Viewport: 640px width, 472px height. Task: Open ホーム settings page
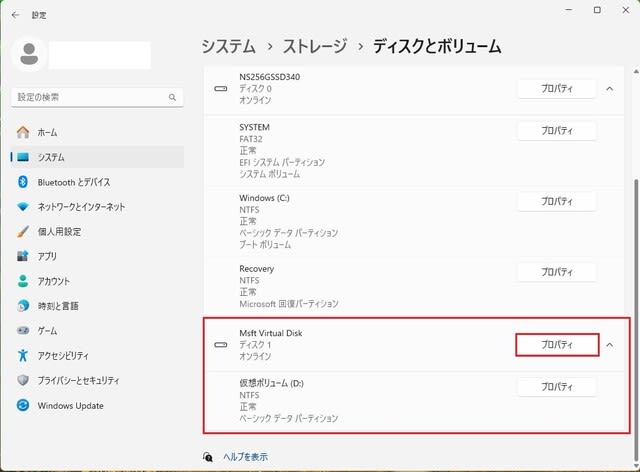98,132
